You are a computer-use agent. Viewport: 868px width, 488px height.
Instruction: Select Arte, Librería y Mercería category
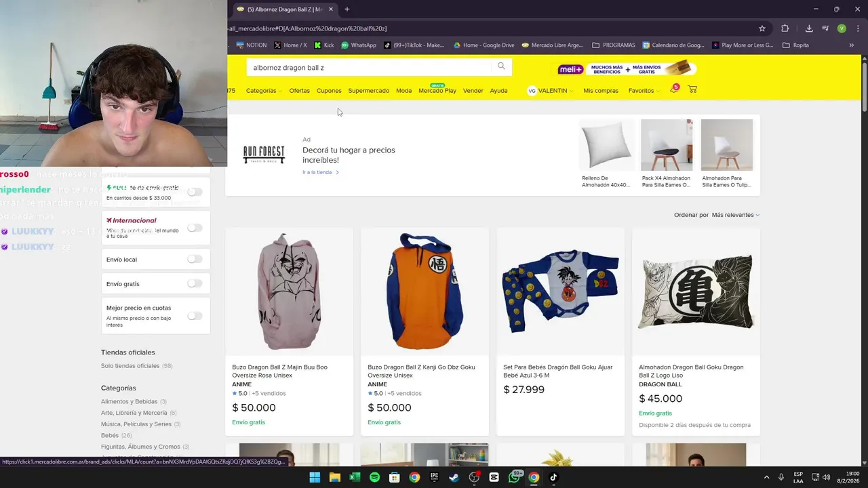coord(134,413)
